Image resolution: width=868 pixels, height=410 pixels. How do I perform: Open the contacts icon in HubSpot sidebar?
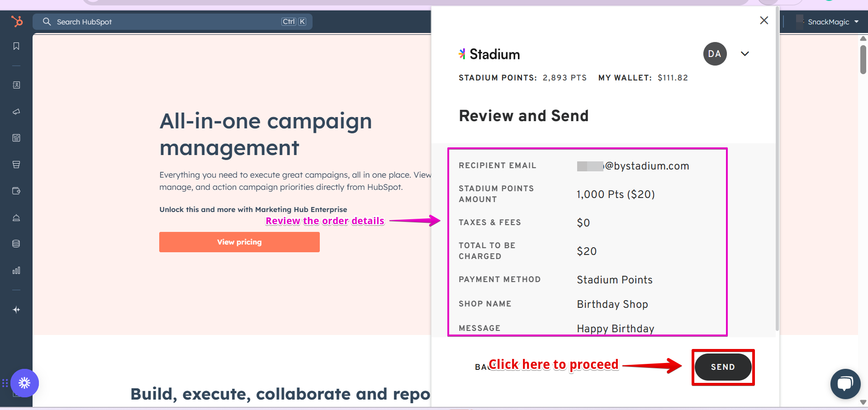click(16, 85)
